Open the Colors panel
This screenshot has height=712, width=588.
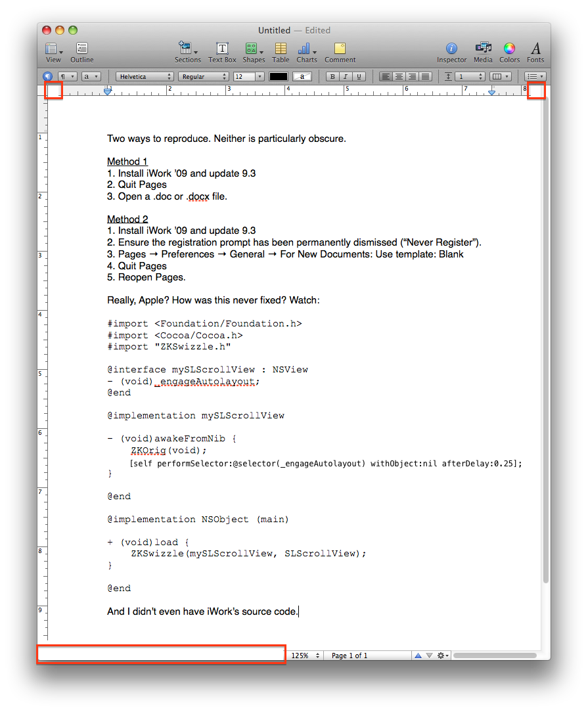509,53
